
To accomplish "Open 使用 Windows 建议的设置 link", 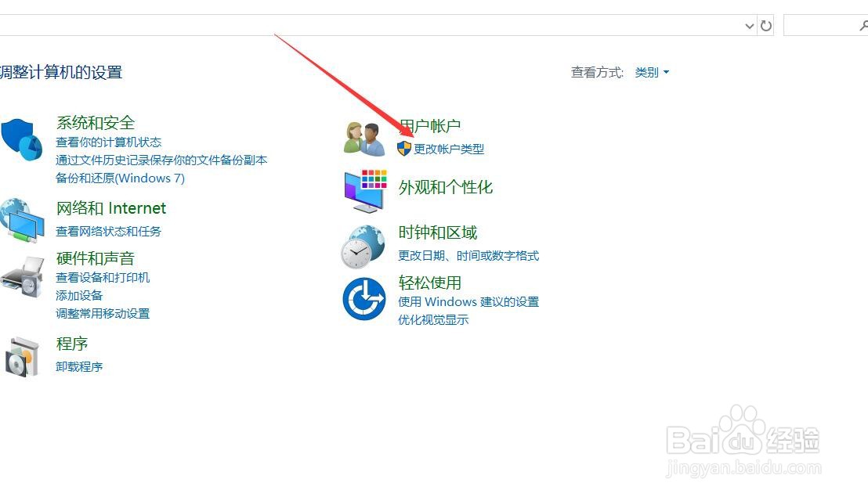I will (468, 302).
